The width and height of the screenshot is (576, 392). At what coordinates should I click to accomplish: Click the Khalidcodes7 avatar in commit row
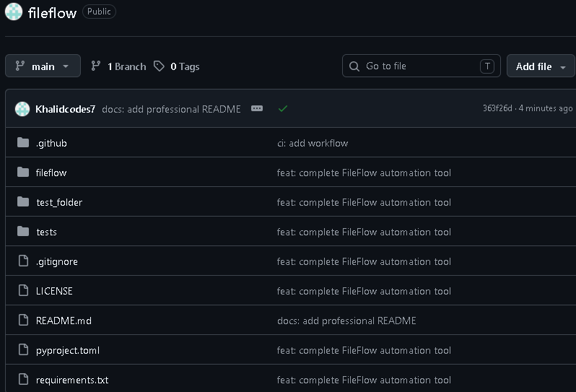[22, 109]
